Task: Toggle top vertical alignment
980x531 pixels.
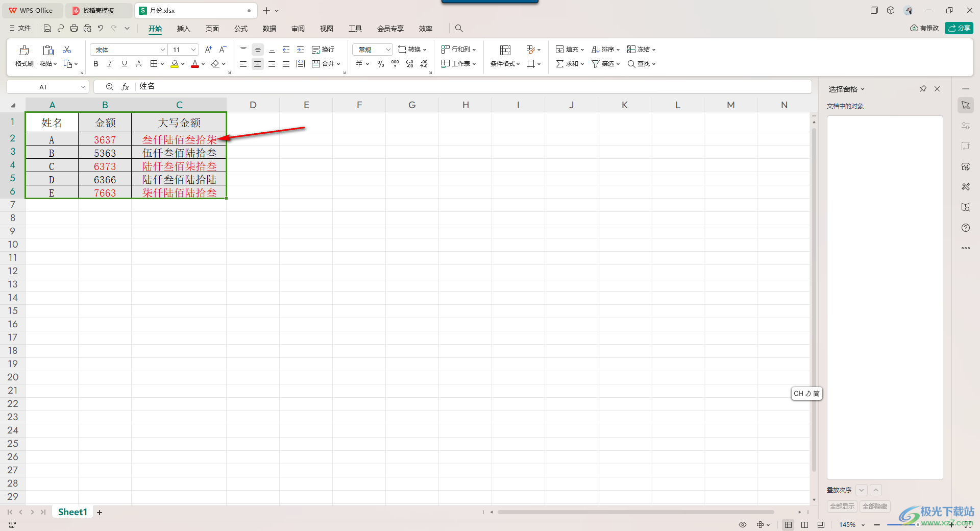Action: coord(243,50)
